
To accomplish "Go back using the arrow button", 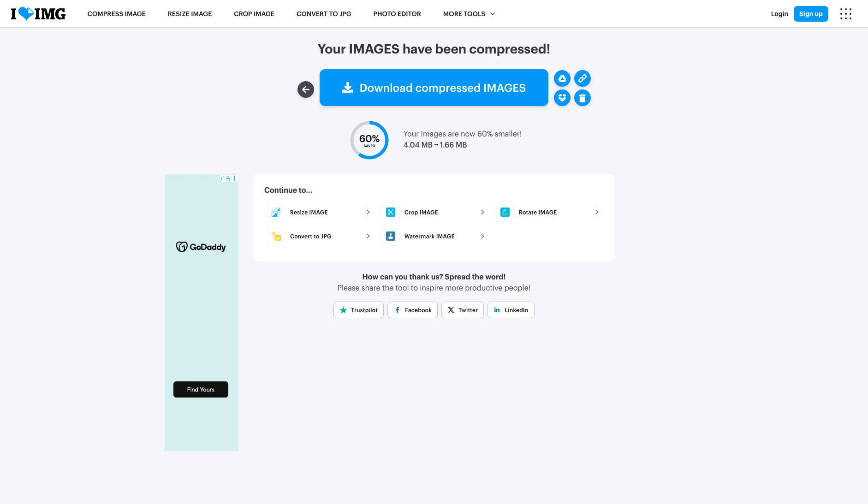I will pyautogui.click(x=306, y=89).
